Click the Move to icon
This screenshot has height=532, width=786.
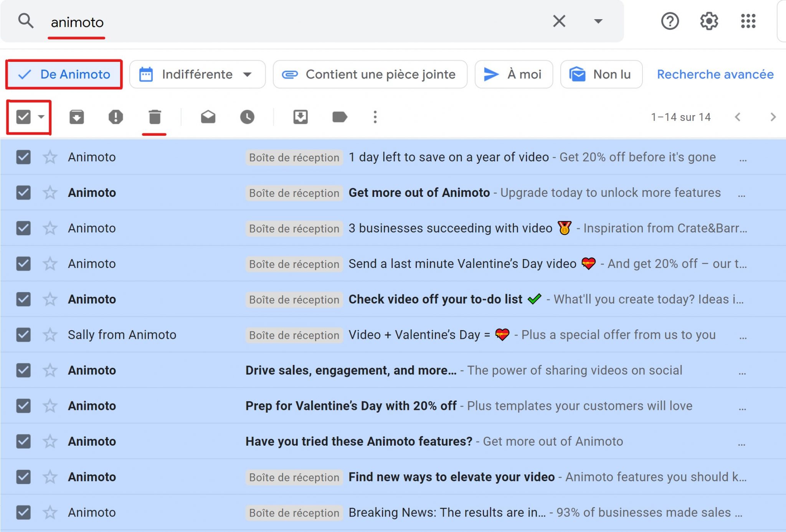point(301,117)
